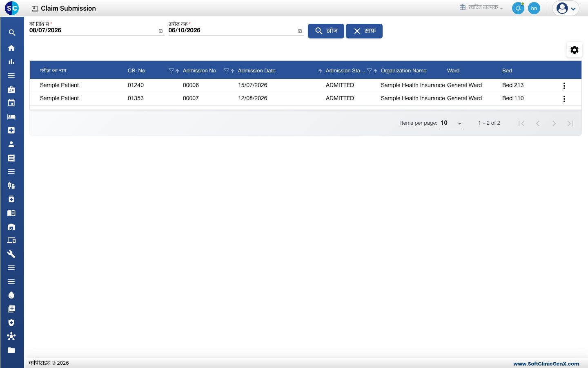This screenshot has width=588, height=368.
Task: Click the sidebar calendar icon
Action: pos(11,103)
